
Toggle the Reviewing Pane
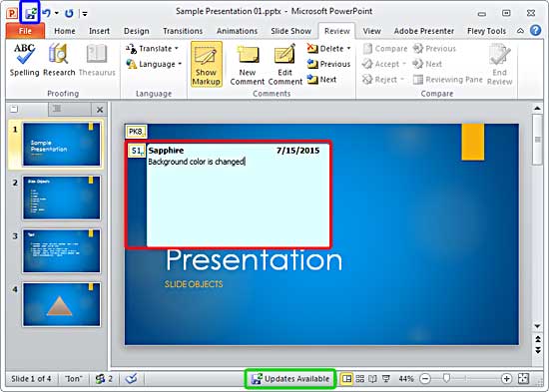pyautogui.click(x=448, y=80)
